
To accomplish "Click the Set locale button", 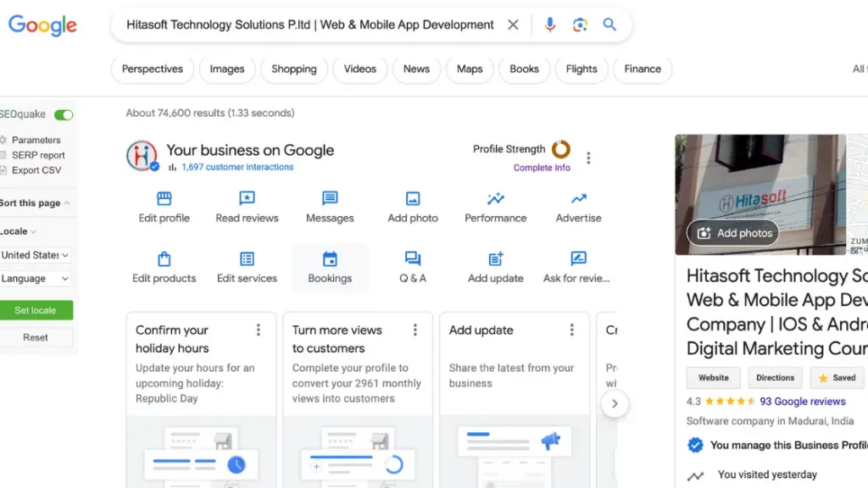I will pos(36,310).
